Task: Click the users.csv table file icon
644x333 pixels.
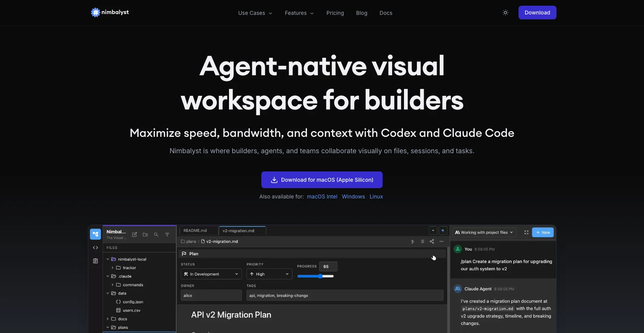Action: click(x=118, y=310)
